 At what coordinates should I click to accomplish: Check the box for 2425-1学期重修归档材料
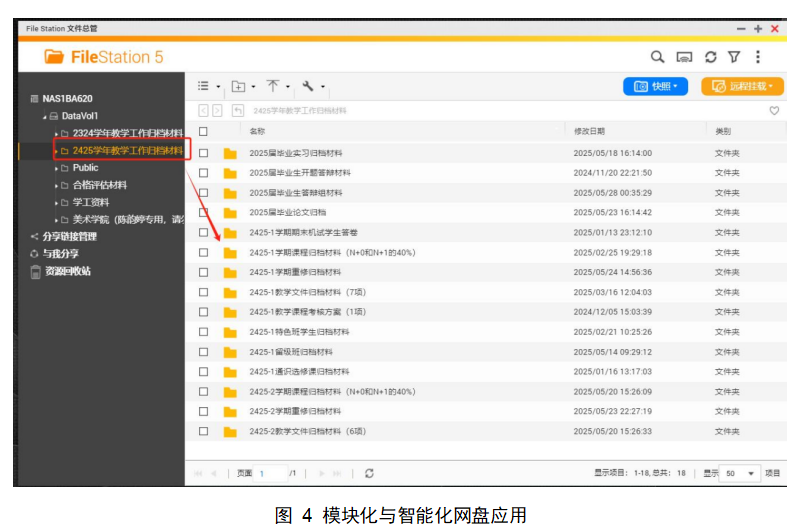pos(203,272)
